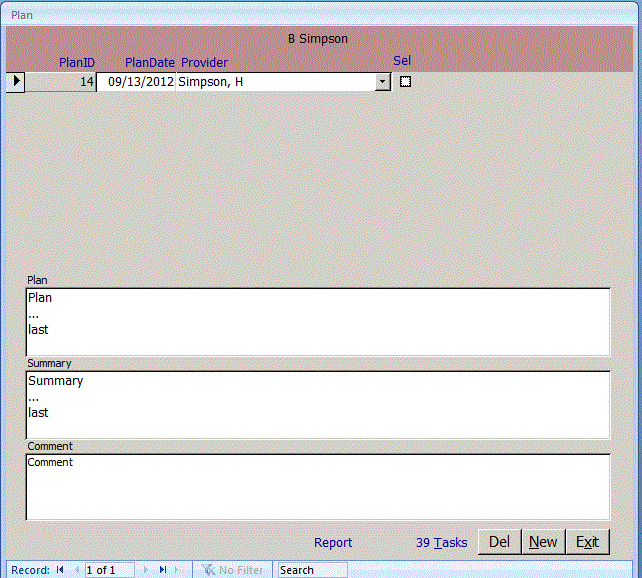Go to first record navigation arrow
642x578 pixels.
click(60, 569)
